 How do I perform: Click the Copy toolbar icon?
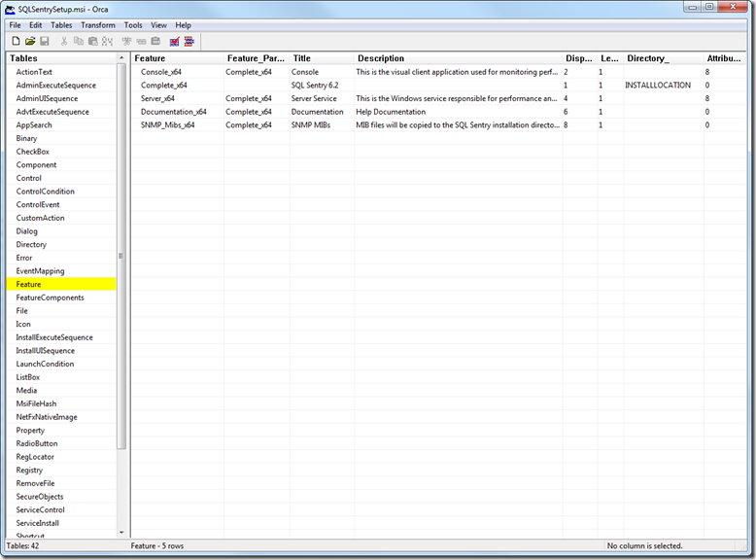79,42
